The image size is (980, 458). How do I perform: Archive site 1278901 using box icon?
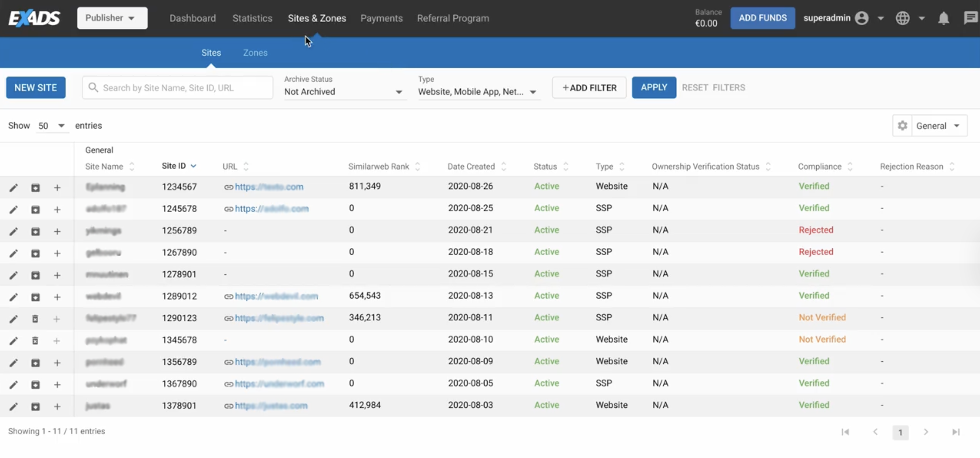coord(36,275)
